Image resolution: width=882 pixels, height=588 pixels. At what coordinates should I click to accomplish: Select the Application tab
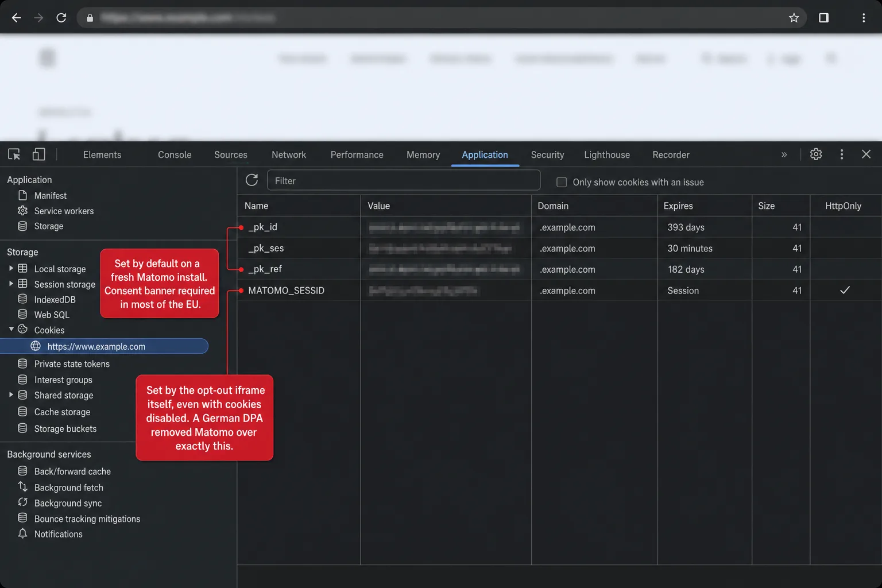485,155
